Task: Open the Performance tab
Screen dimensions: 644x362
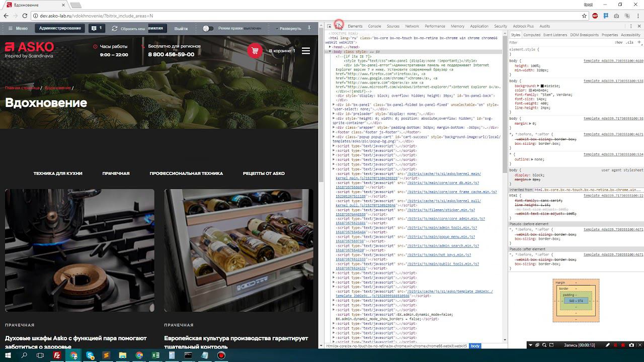Action: pos(435,26)
